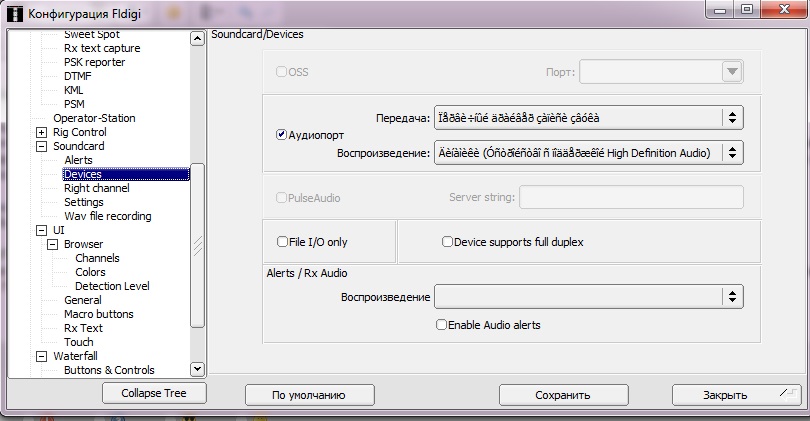This screenshot has width=810, height=421.
Task: Click the tree scrollbar down arrow
Action: tap(197, 369)
